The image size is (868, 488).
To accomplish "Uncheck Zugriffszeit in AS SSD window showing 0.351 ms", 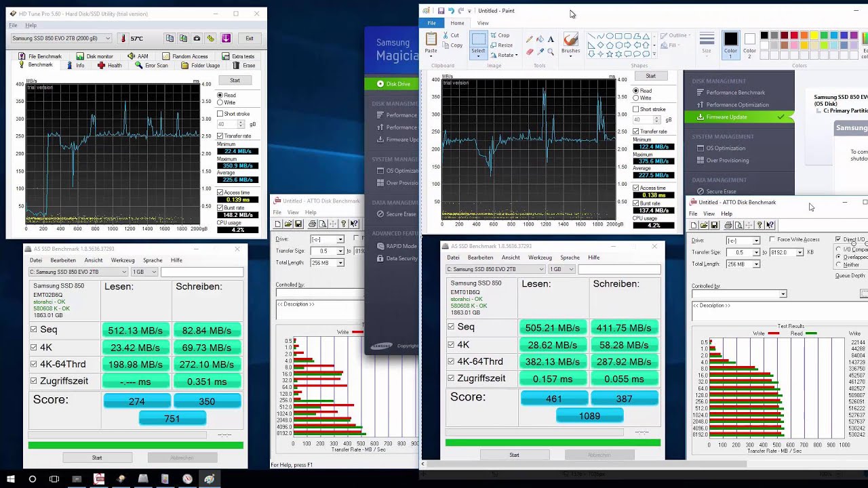I will [34, 381].
